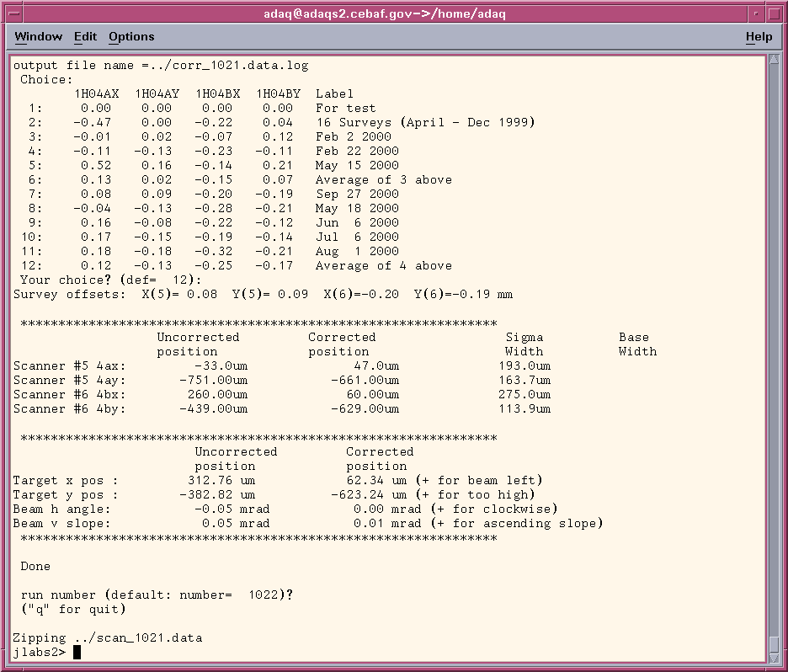Click the 'May 15 2000' label
788x672 pixels.
(x=357, y=165)
